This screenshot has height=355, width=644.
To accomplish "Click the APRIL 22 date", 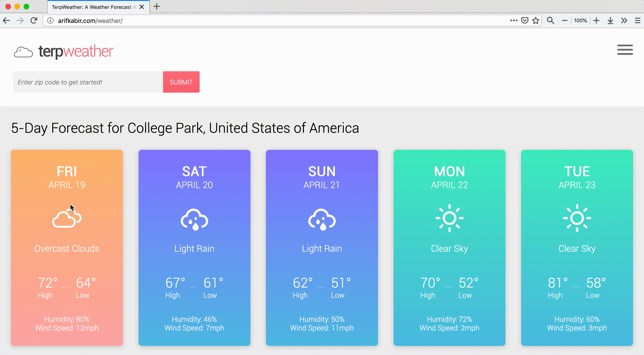I will [x=449, y=185].
